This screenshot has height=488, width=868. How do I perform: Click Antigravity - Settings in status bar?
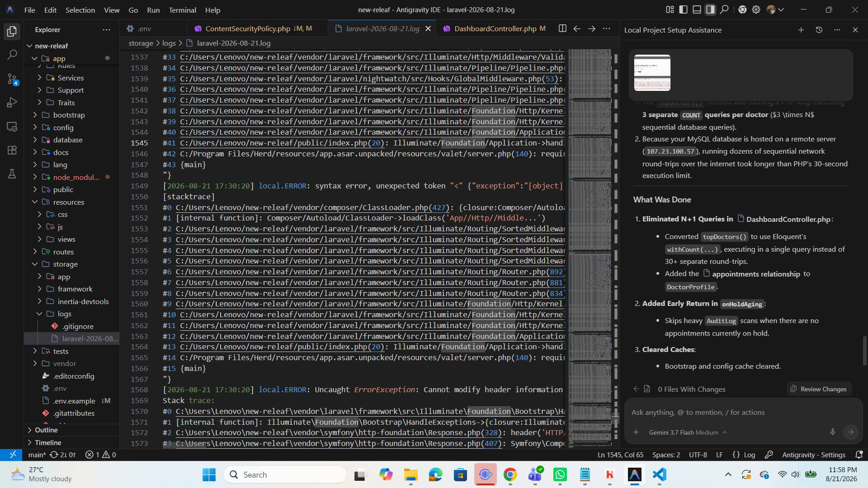(x=813, y=455)
